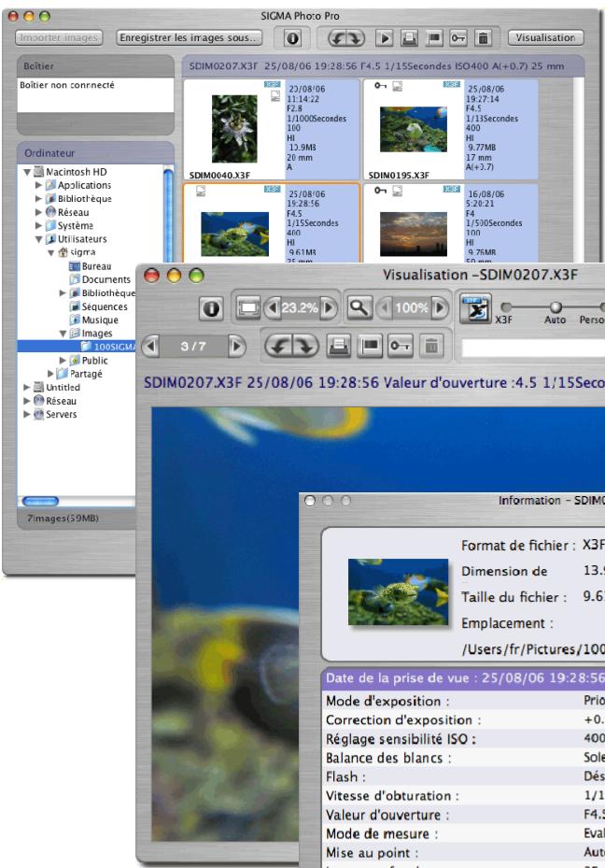The image size is (605, 868).
Task: Activate the magnifier loupe tool
Action: click(359, 307)
